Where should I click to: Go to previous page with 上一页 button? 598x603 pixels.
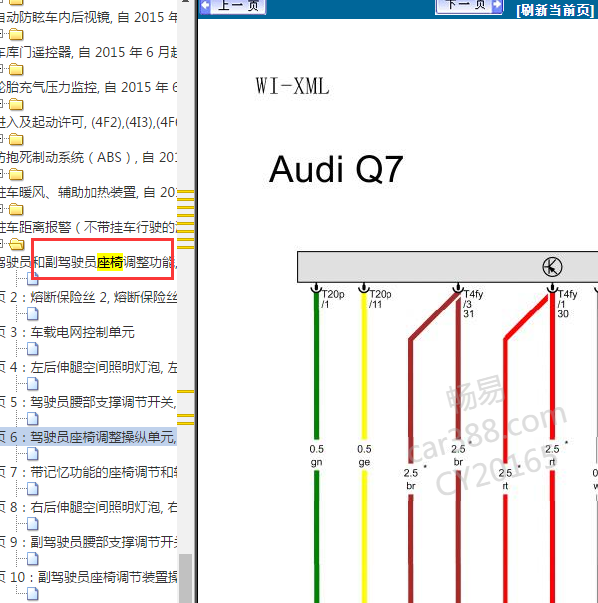pos(233,6)
